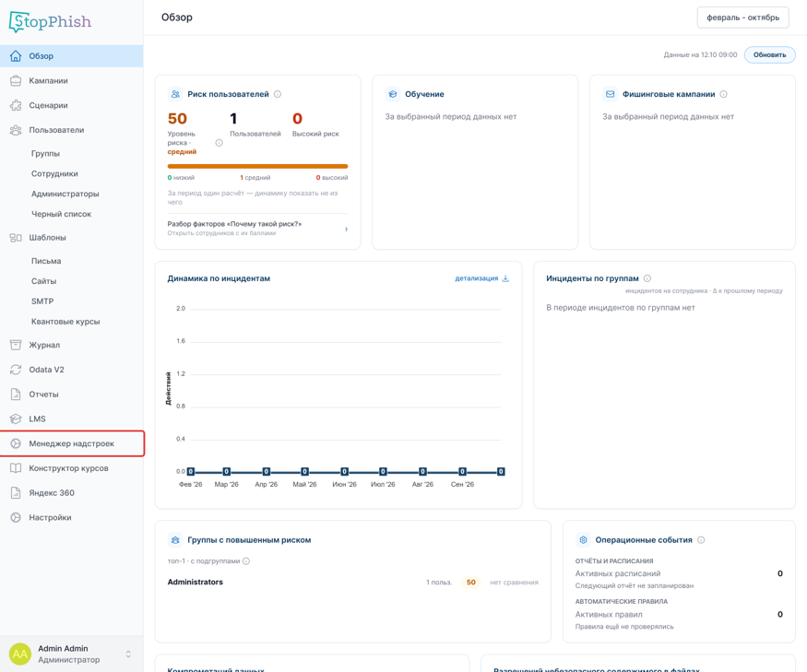Open the info tooltip next to Риск пользователей

[278, 94]
